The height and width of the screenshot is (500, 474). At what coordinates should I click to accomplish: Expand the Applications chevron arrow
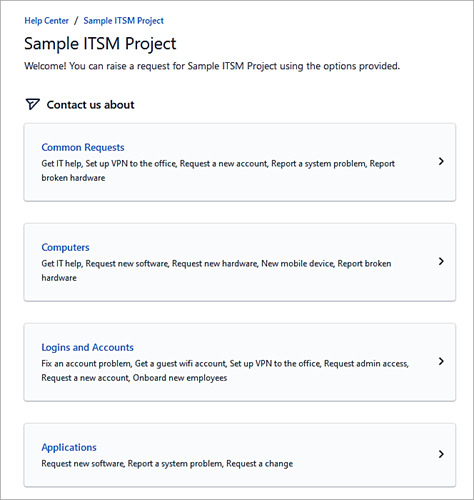click(x=441, y=454)
